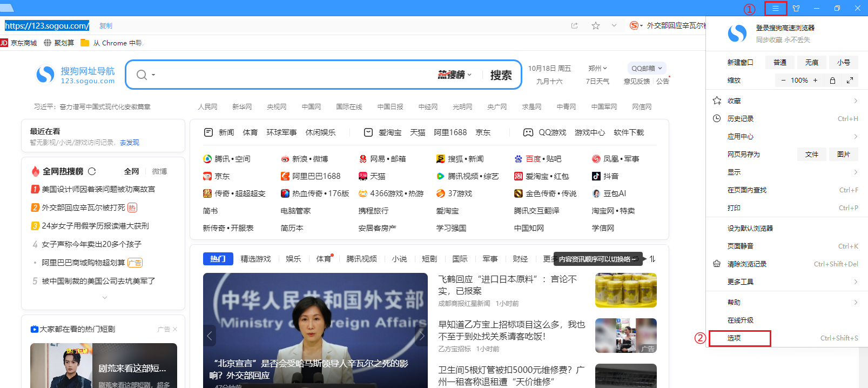Open 网易•邮箱 site shortcut

[x=382, y=159]
